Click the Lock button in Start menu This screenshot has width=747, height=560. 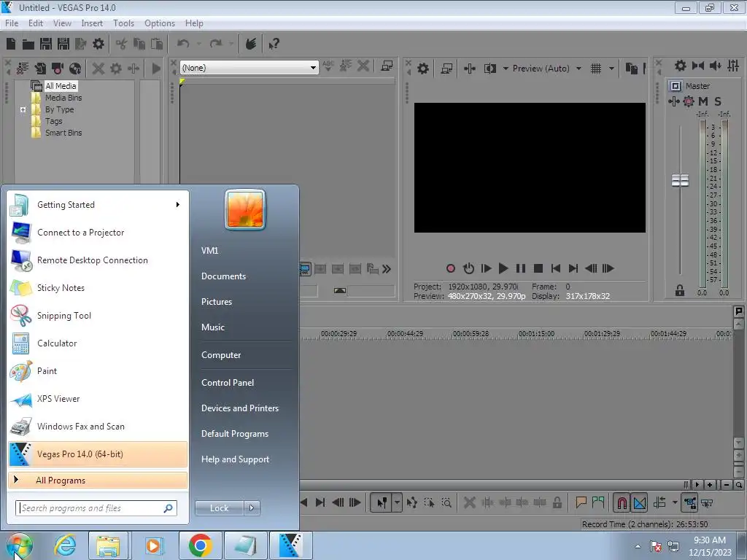point(219,508)
